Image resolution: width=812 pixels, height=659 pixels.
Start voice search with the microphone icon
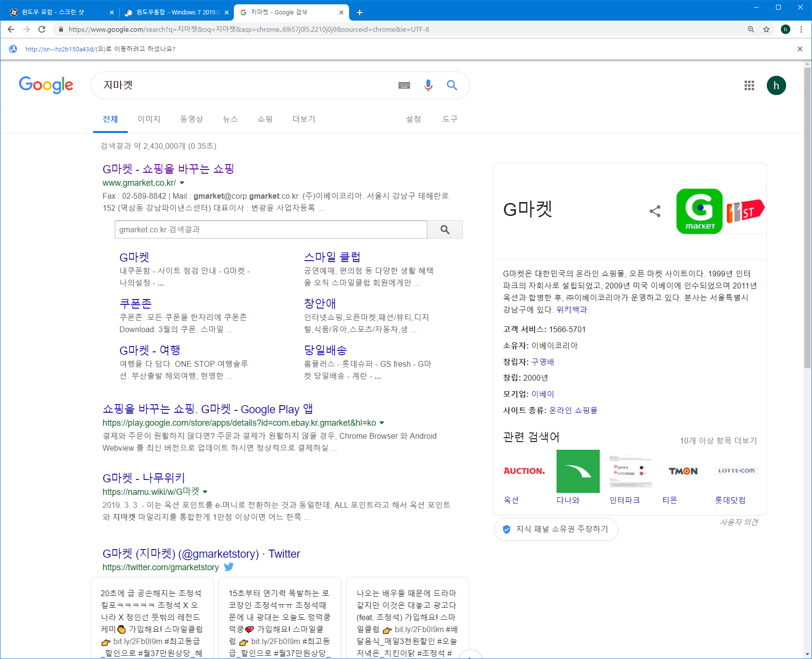pyautogui.click(x=428, y=85)
